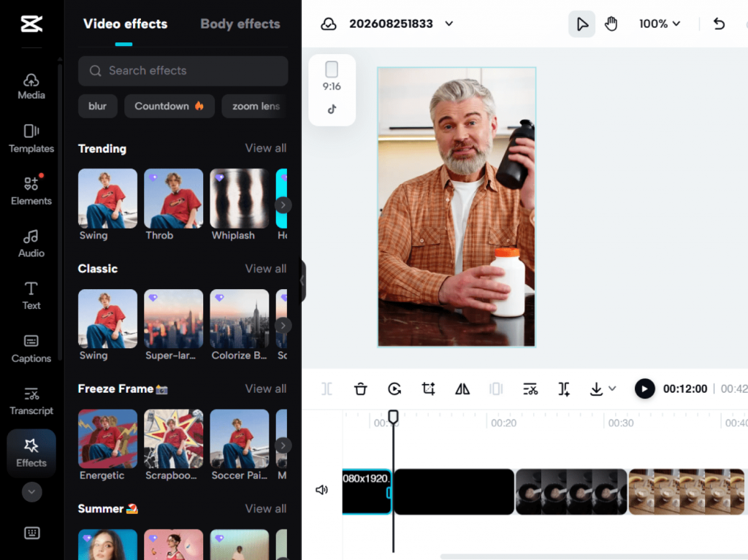748x560 pixels.
Task: Open the 100% zoom dropdown
Action: pos(660,24)
